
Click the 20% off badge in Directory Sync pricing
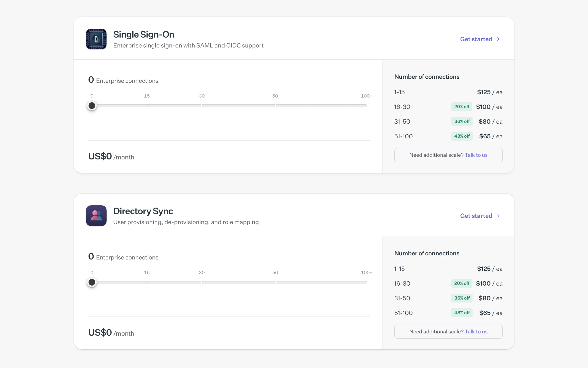(x=462, y=283)
